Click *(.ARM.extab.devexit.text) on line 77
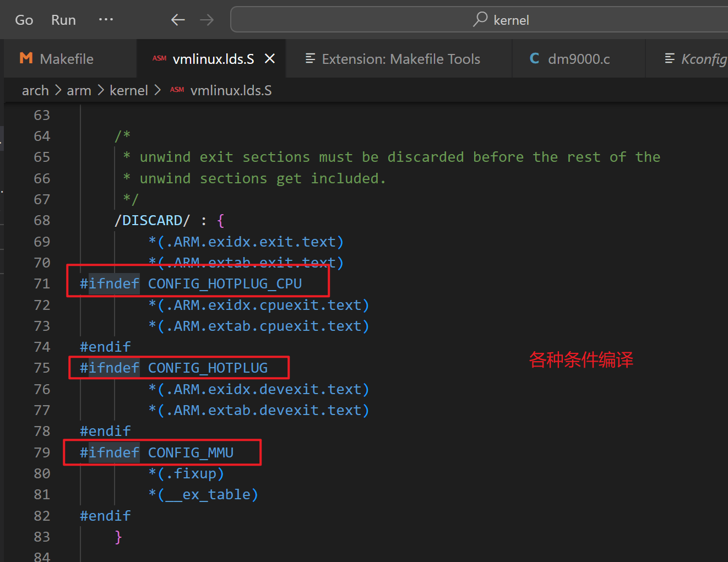 click(x=259, y=411)
